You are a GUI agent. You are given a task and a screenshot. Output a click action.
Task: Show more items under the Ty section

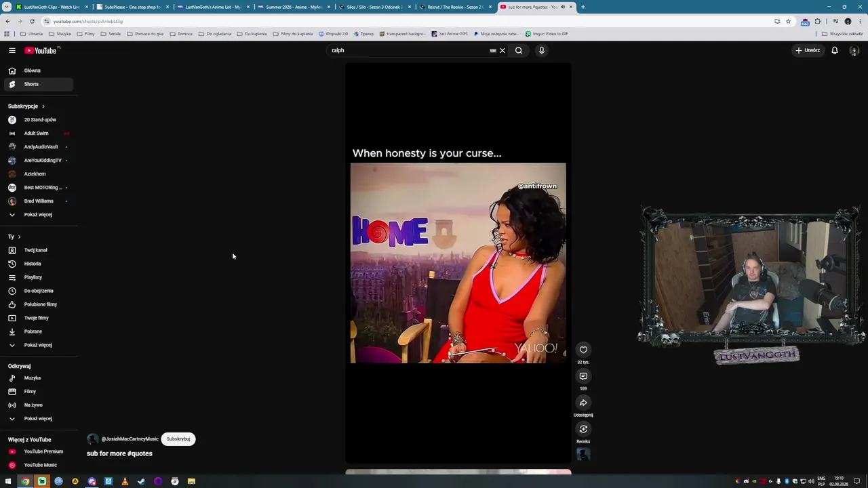click(x=37, y=345)
